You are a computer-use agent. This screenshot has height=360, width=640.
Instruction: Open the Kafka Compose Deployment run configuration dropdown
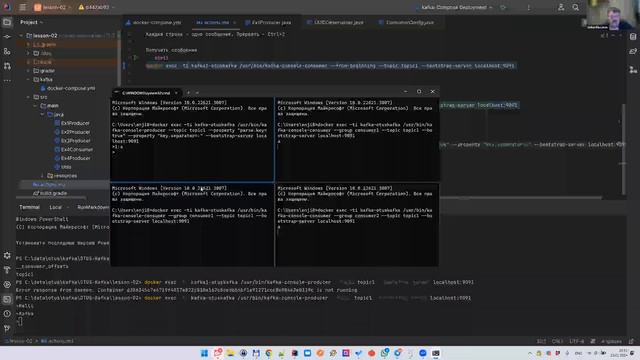tap(454, 7)
